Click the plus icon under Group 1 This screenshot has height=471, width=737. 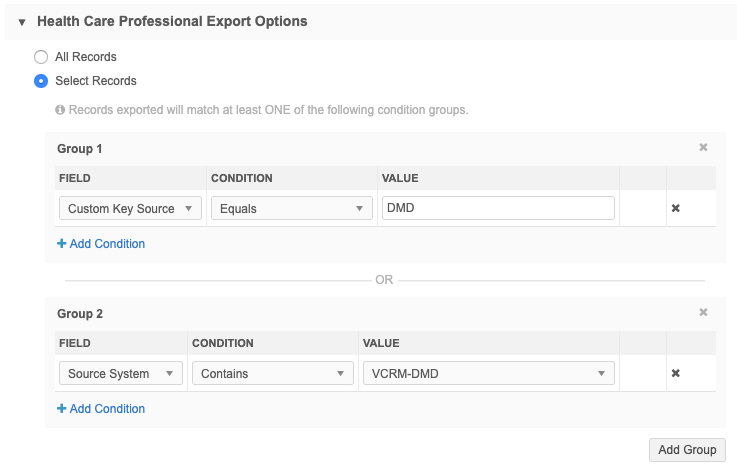click(62, 244)
